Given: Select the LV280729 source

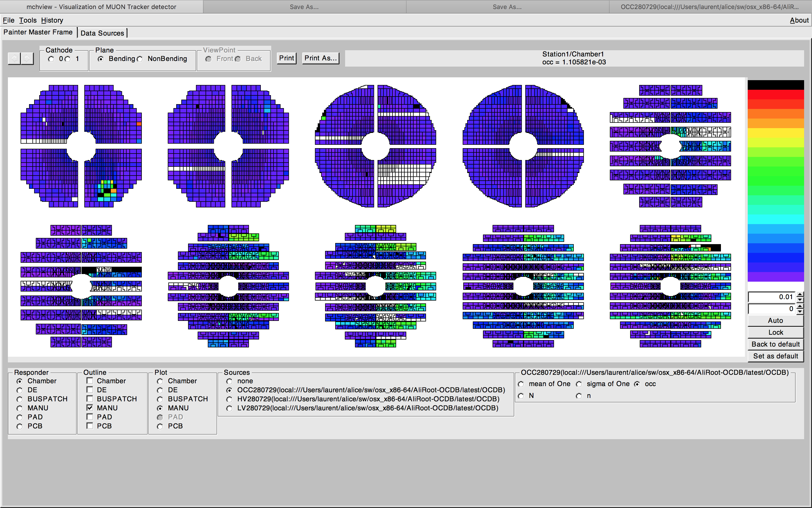Looking at the screenshot, I should click(x=229, y=408).
